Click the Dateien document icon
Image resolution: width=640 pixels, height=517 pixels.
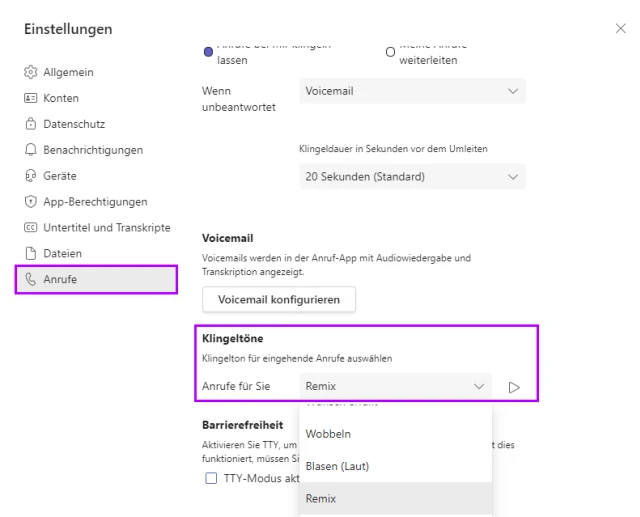(29, 254)
